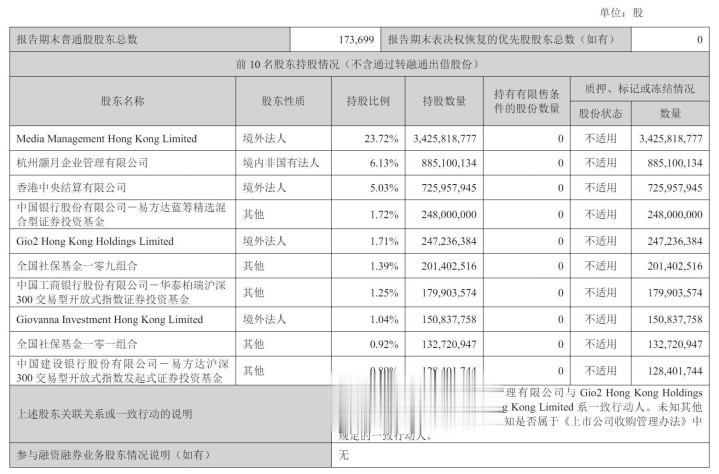
Task: Click the 前 10 名股东持股情况 heading row
Action: (x=359, y=64)
